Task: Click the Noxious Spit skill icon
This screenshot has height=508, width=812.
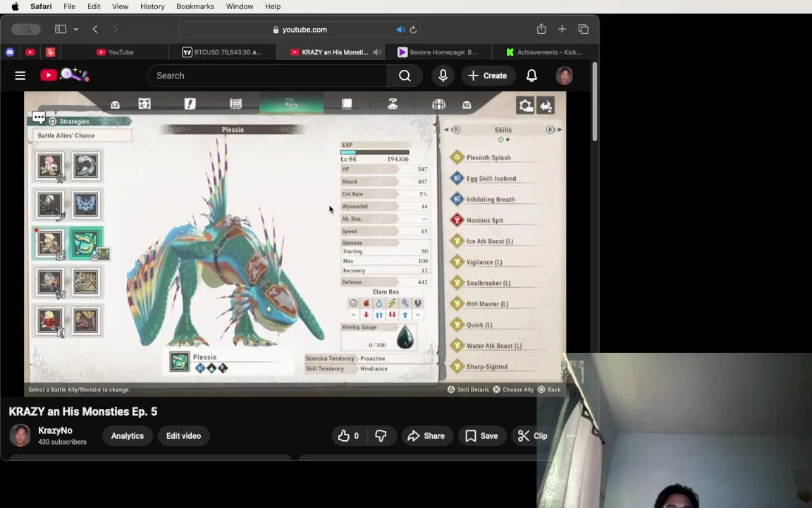Action: (x=457, y=220)
